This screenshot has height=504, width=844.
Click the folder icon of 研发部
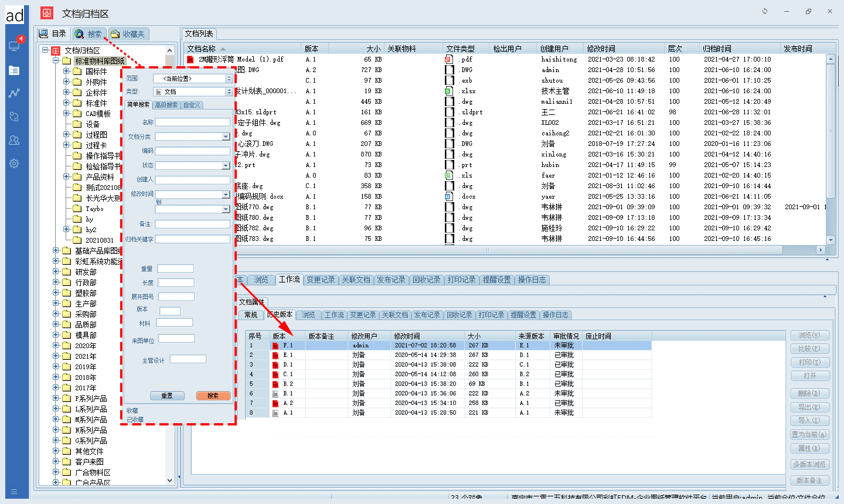(x=66, y=272)
